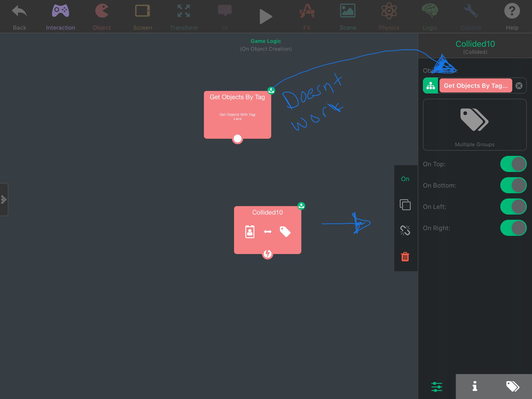Delete behavior using the red trash icon

(405, 257)
